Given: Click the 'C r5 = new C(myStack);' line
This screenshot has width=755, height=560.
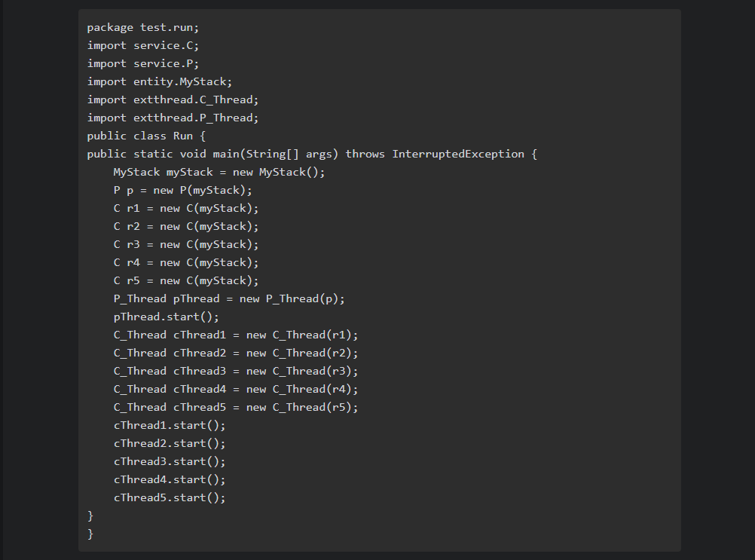Looking at the screenshot, I should (x=186, y=281).
